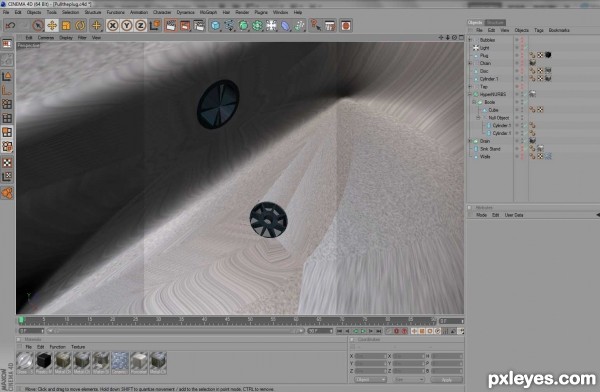Collapse the Boole object tree
600x392 pixels.
tap(474, 102)
